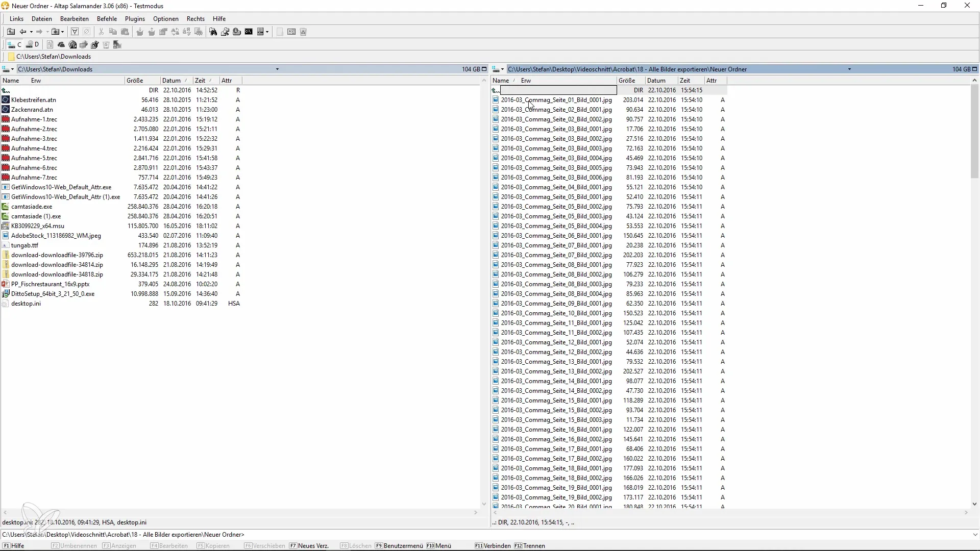980x551 pixels.
Task: Click F11 Verbinden button
Action: (x=493, y=546)
